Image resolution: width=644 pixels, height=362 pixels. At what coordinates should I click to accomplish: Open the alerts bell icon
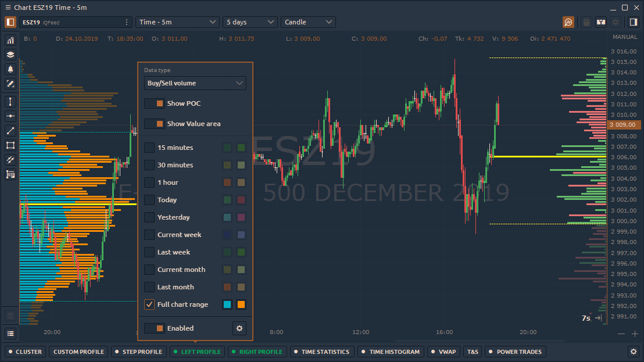9,69
